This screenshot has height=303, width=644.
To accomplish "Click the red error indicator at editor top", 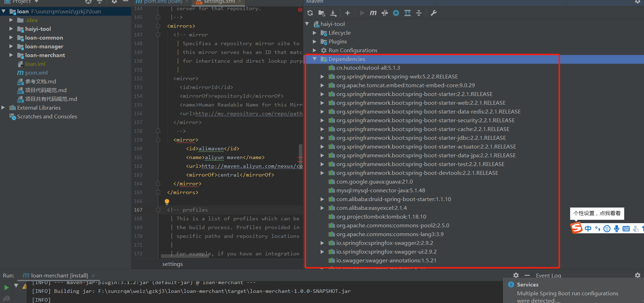I will [x=300, y=9].
